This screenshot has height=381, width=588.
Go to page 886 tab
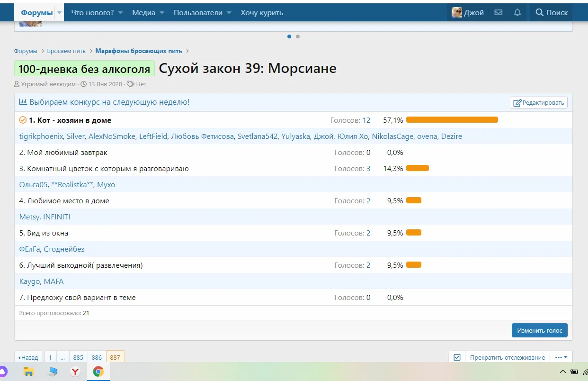[x=97, y=357]
